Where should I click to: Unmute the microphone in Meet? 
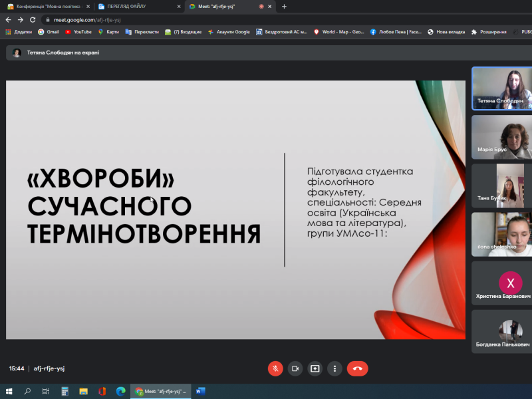coord(275,368)
